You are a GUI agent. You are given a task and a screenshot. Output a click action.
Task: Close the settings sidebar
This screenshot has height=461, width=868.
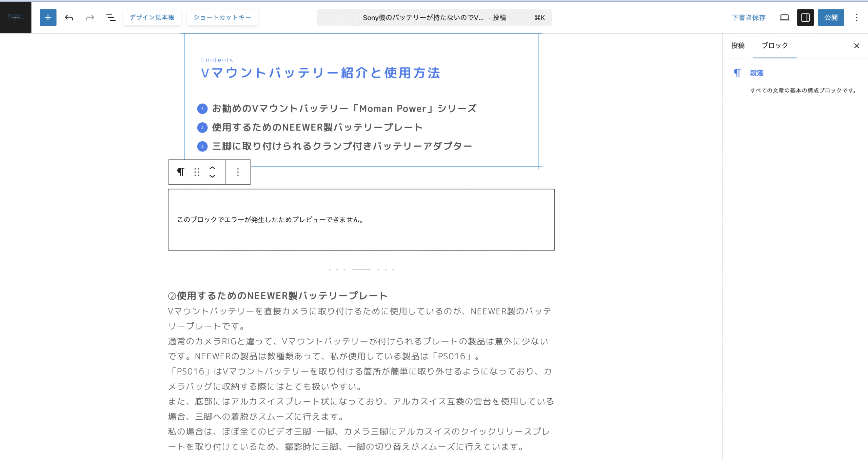click(x=856, y=45)
